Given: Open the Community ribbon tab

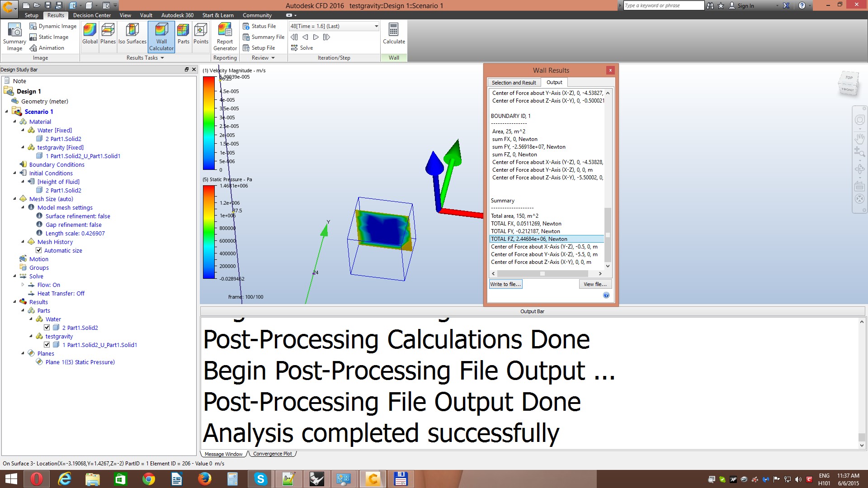Looking at the screenshot, I should click(x=257, y=15).
